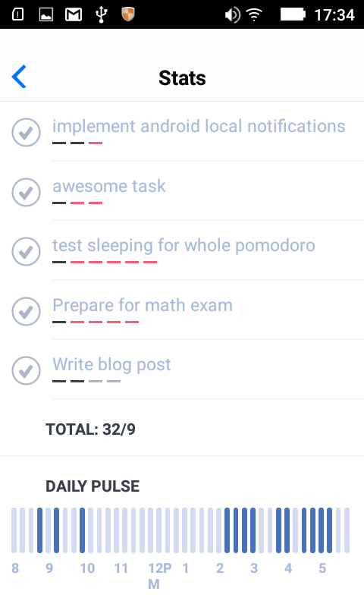Go back using the blue chevron arrow
The image size is (364, 607).
[19, 77]
